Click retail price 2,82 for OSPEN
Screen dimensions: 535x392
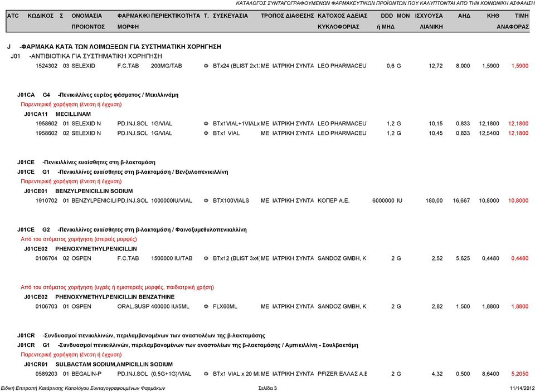tap(437, 307)
